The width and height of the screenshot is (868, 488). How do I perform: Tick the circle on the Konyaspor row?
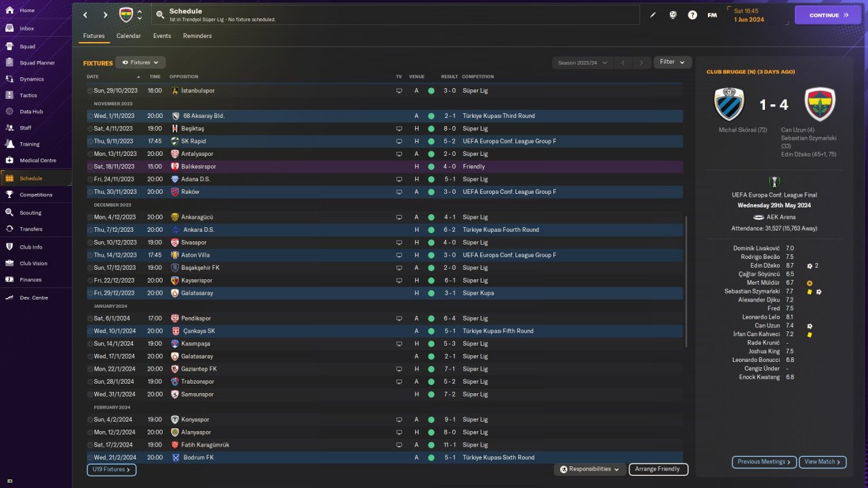coord(91,420)
